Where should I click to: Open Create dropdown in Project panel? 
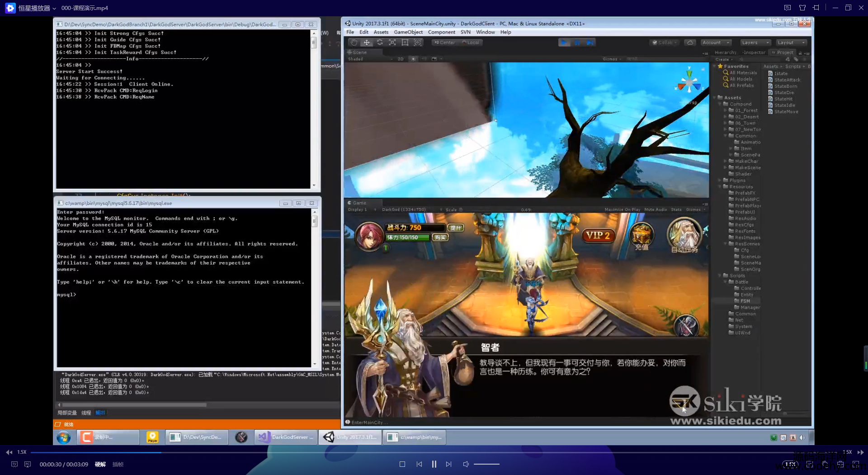(724, 59)
